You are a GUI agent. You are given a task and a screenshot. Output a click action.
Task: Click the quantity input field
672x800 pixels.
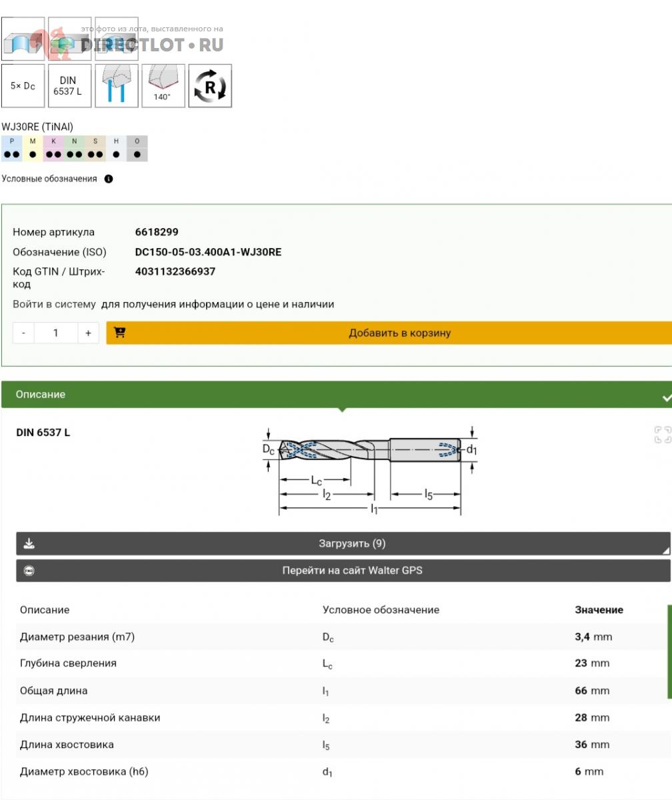coord(55,333)
